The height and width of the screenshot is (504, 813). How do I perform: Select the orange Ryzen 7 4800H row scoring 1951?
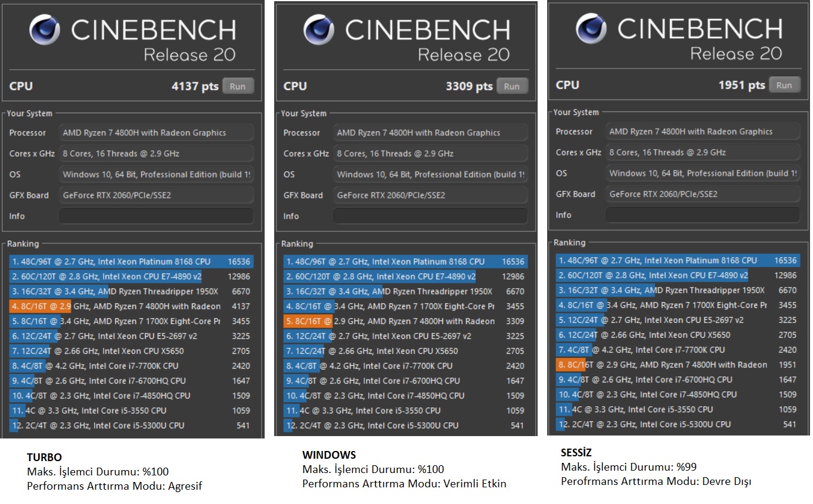point(678,365)
